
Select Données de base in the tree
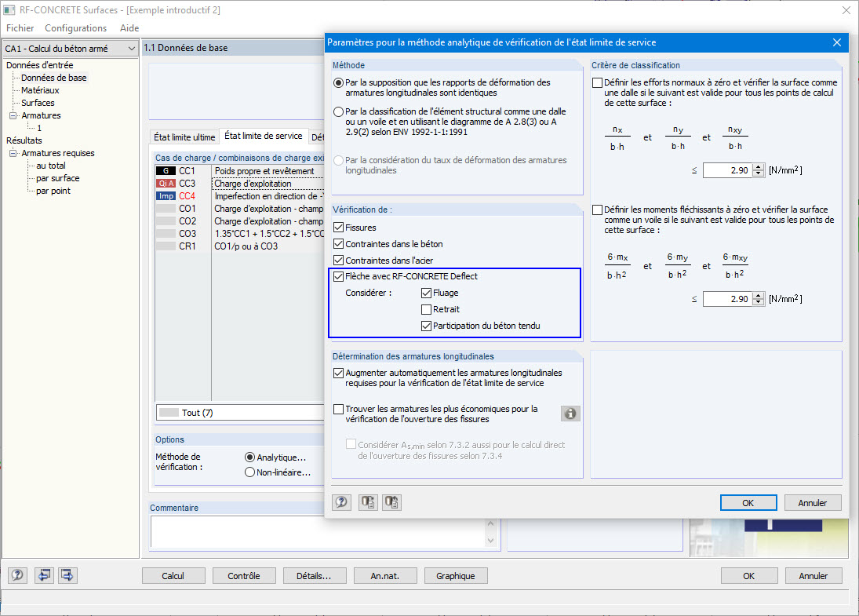(x=53, y=78)
